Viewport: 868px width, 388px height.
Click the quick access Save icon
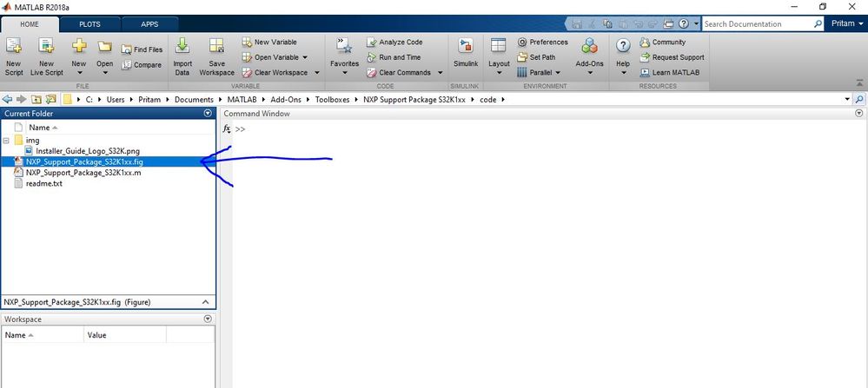[x=578, y=23]
